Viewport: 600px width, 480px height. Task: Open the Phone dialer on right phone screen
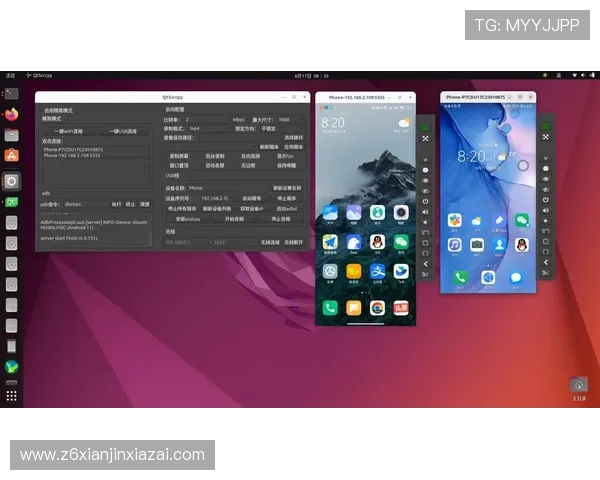coord(460,277)
